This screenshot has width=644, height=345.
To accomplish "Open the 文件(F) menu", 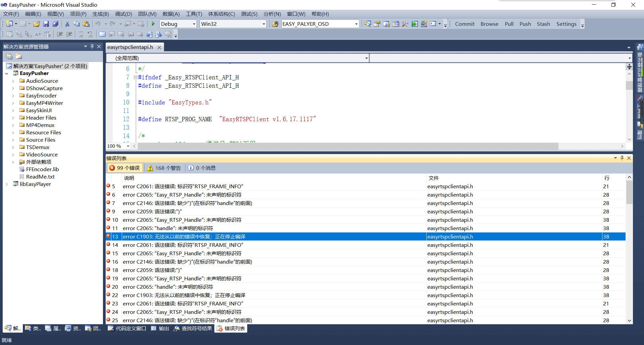I will [11, 14].
